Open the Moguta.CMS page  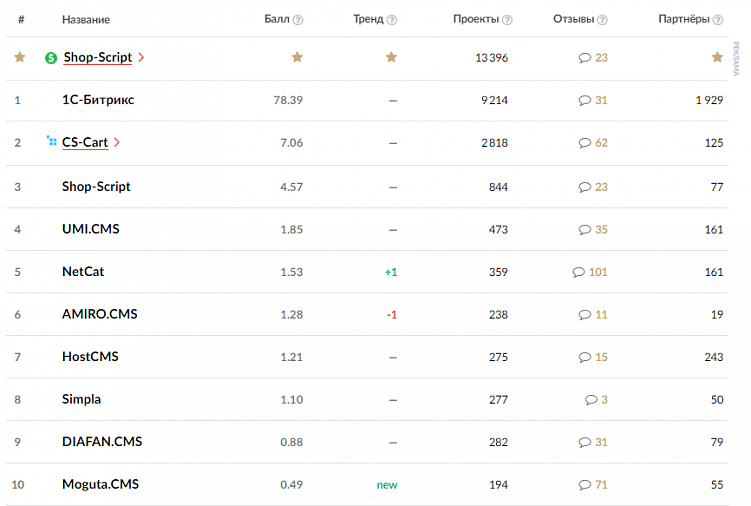tap(100, 484)
